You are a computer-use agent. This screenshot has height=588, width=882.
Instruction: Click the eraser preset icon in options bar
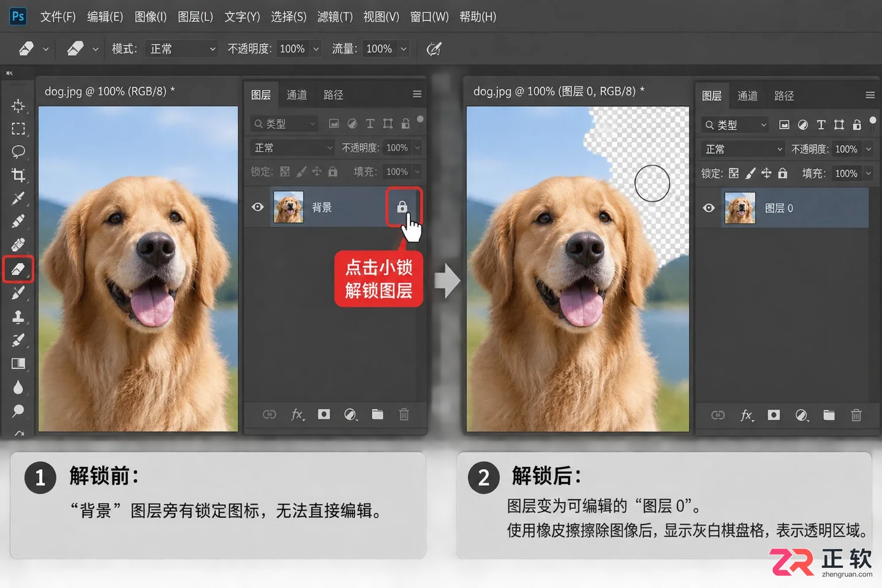click(26, 48)
